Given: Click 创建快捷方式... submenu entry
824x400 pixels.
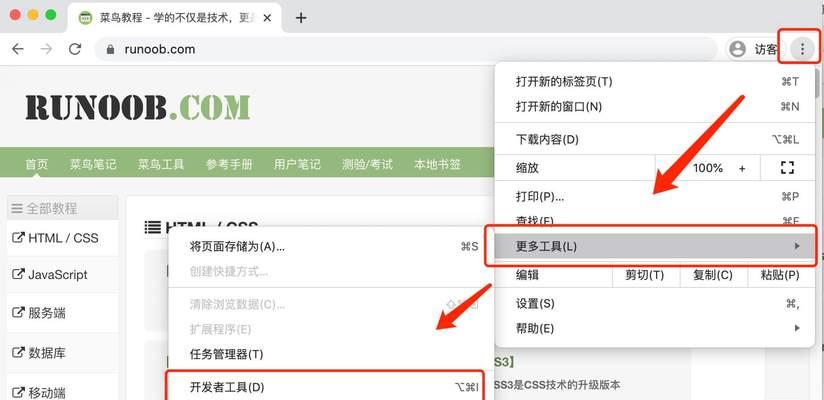Looking at the screenshot, I should click(331, 272).
